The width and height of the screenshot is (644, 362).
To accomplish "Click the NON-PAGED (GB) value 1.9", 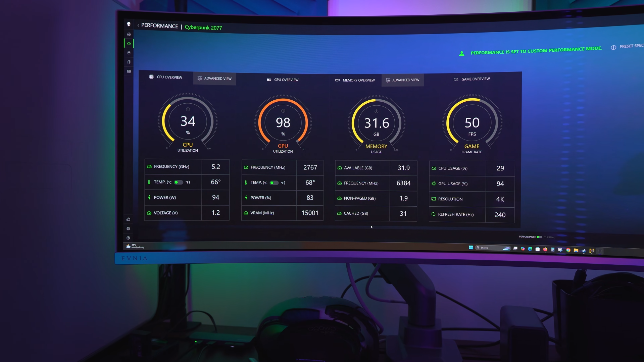I will pos(404,198).
